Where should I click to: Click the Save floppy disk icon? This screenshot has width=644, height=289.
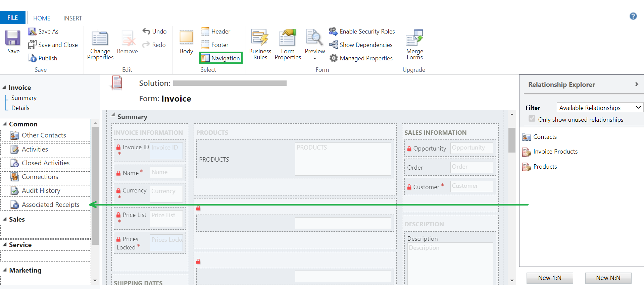[13, 38]
